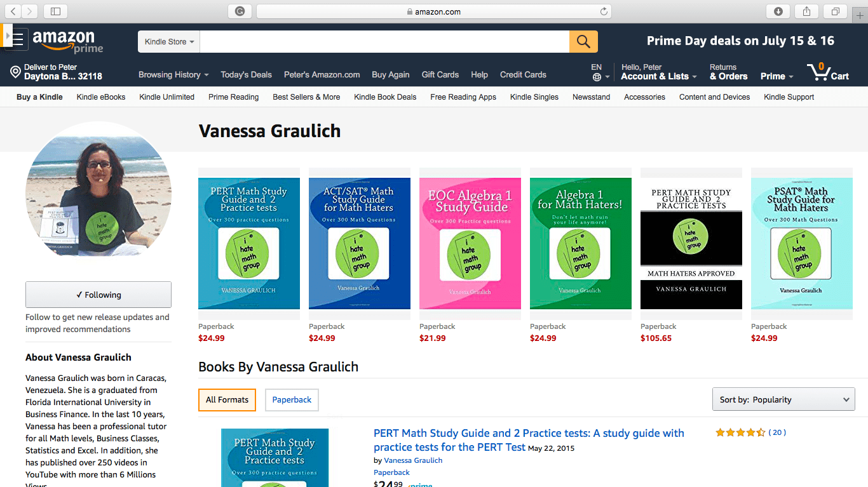The width and height of the screenshot is (868, 487).
Task: Open the Sort by Popularity dropdown
Action: pos(783,400)
